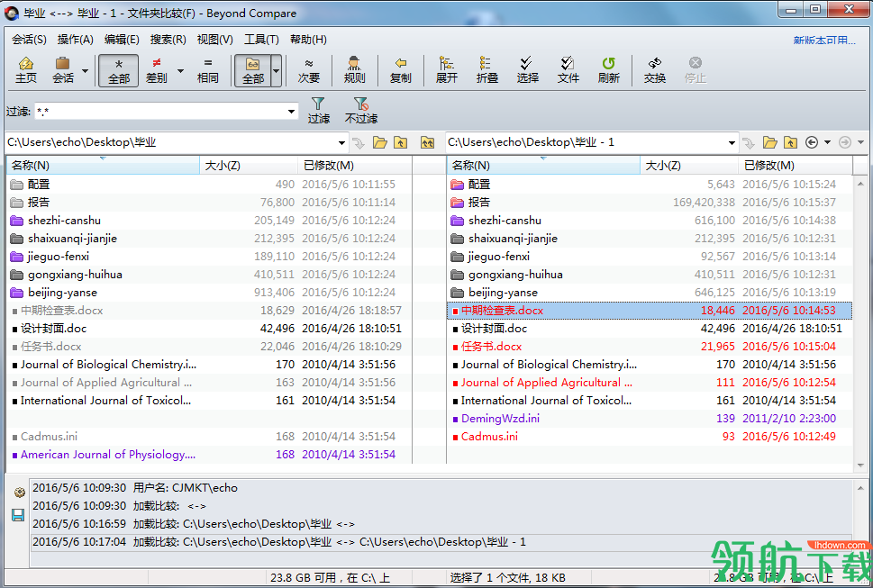873x588 pixels.
Task: Open dropdown beside folder 全部 button
Action: [x=277, y=70]
